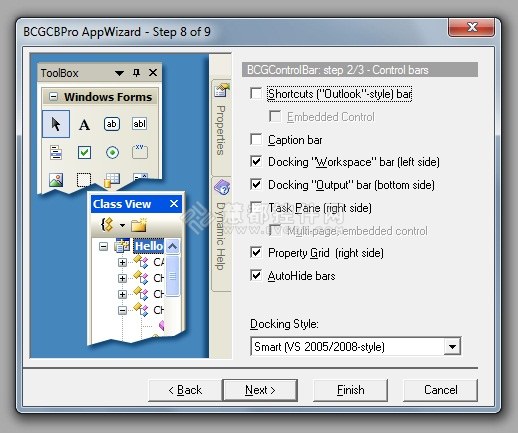This screenshot has height=433, width=518.
Task: Uncheck Docking "Output" bar (bottom side)
Action: (x=256, y=184)
